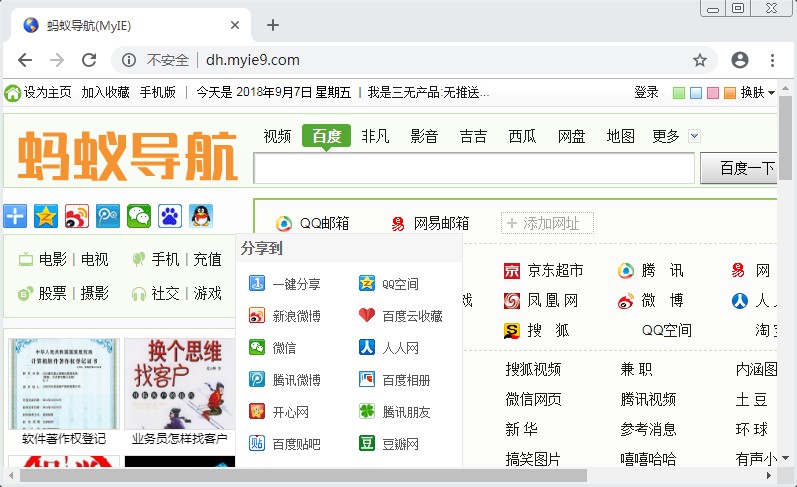Choose 腾讯微博 in the share popup
This screenshot has height=487, width=797.
click(285, 380)
